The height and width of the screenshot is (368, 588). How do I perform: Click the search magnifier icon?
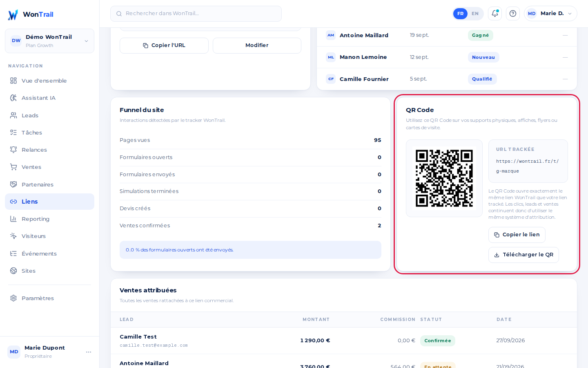tap(119, 13)
